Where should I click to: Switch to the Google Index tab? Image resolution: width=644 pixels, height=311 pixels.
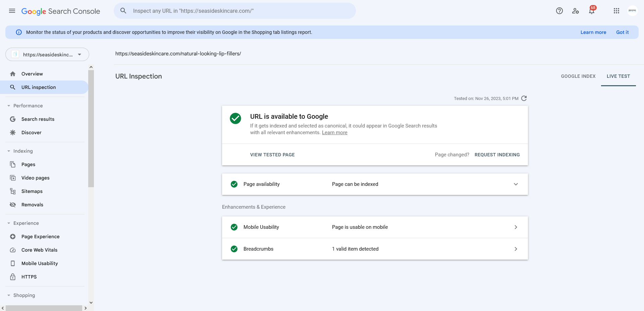click(578, 76)
